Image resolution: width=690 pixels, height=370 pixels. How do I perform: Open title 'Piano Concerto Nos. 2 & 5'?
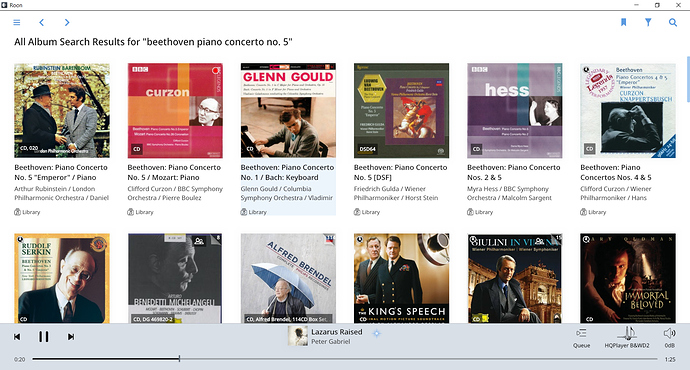[x=514, y=172]
